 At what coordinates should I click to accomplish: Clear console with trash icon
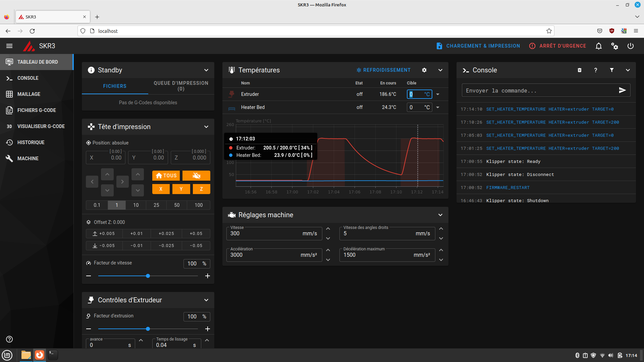[x=579, y=70]
